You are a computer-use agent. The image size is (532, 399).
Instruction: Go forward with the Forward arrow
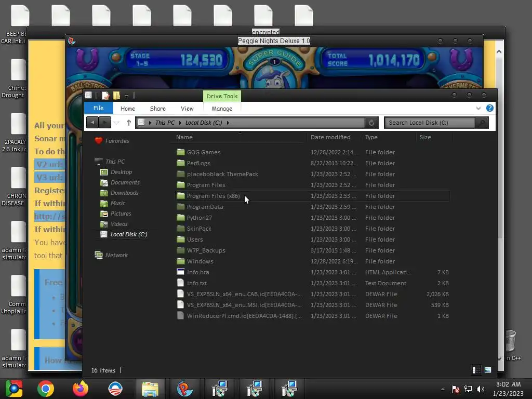105,123
